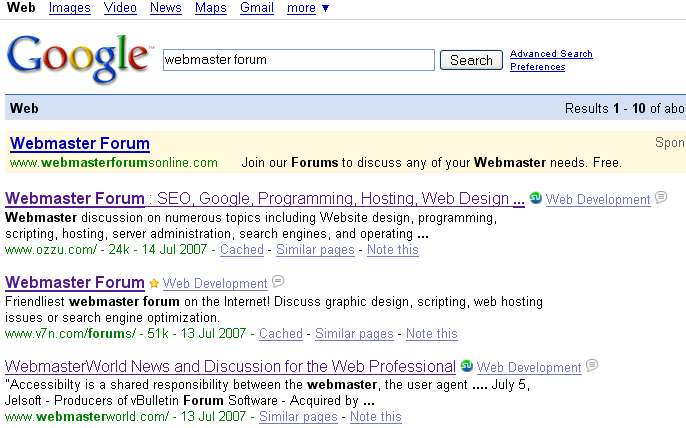Click Similar pages for v7n.com result
The height and width of the screenshot is (428, 686).
point(354,333)
